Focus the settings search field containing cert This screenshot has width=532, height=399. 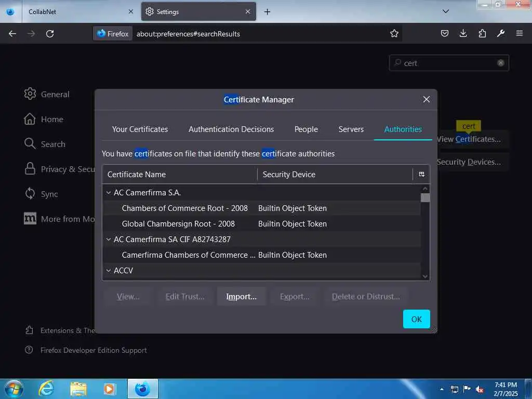448,63
